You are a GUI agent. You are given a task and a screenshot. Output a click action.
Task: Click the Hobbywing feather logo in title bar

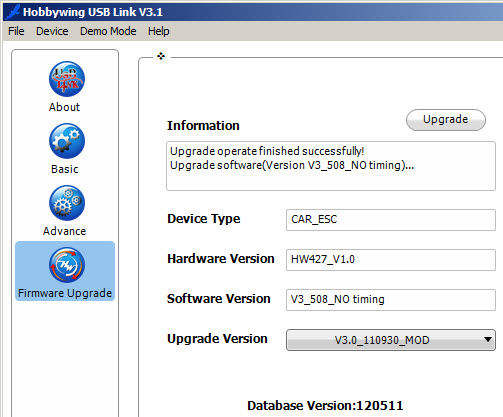(13, 12)
